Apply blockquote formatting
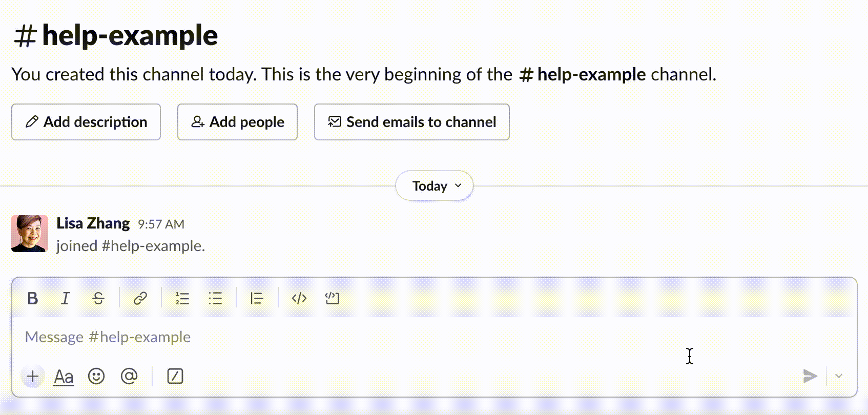This screenshot has width=868, height=415. (x=257, y=298)
